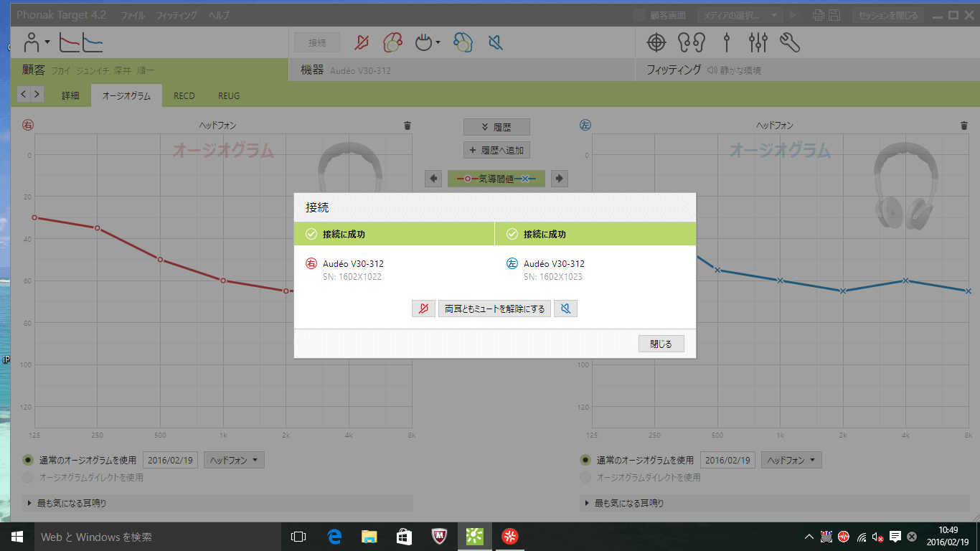
Task: Click left-ear serial text SN: 1602X1023
Action: pyautogui.click(x=552, y=277)
